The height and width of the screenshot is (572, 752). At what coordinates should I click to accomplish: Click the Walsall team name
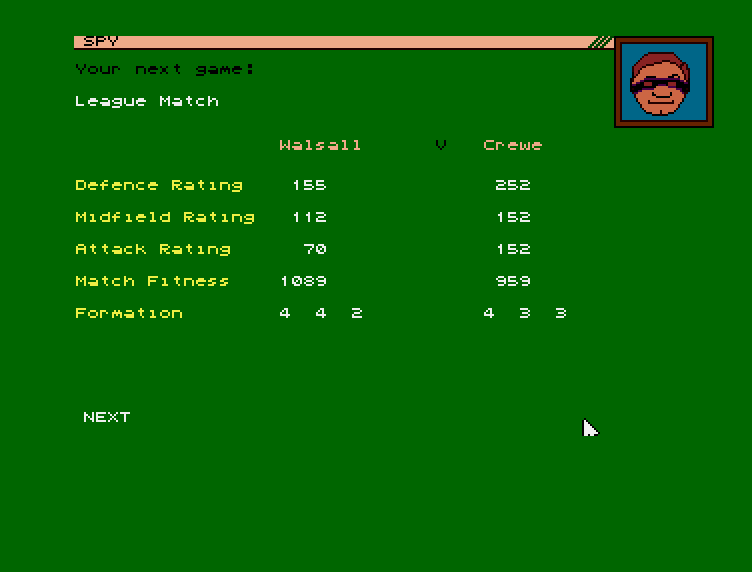tap(320, 145)
